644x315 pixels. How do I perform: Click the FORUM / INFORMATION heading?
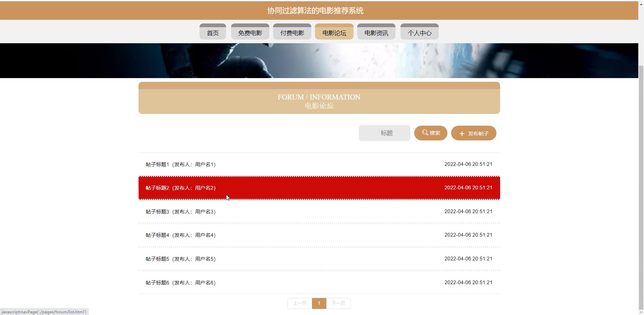pos(319,97)
